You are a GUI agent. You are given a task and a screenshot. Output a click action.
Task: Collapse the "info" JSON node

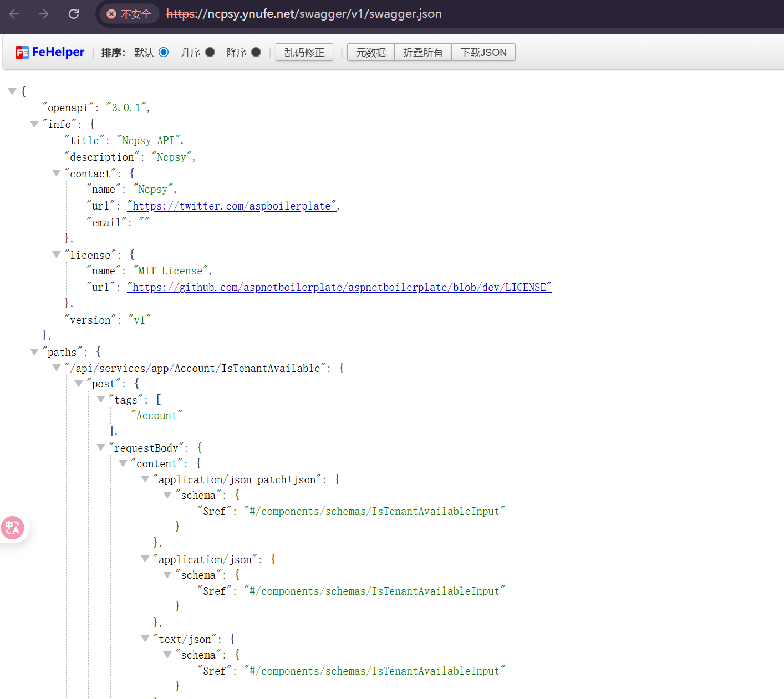coord(34,124)
